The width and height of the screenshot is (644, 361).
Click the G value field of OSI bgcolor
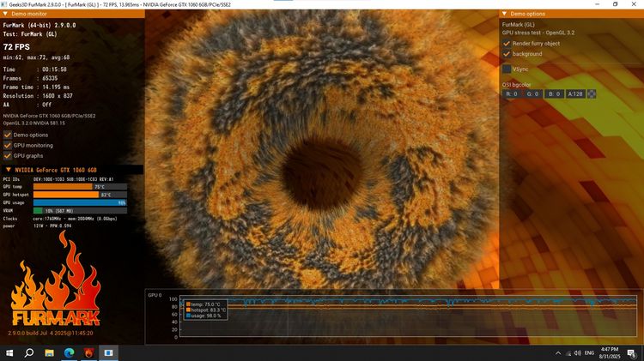[x=532, y=94]
